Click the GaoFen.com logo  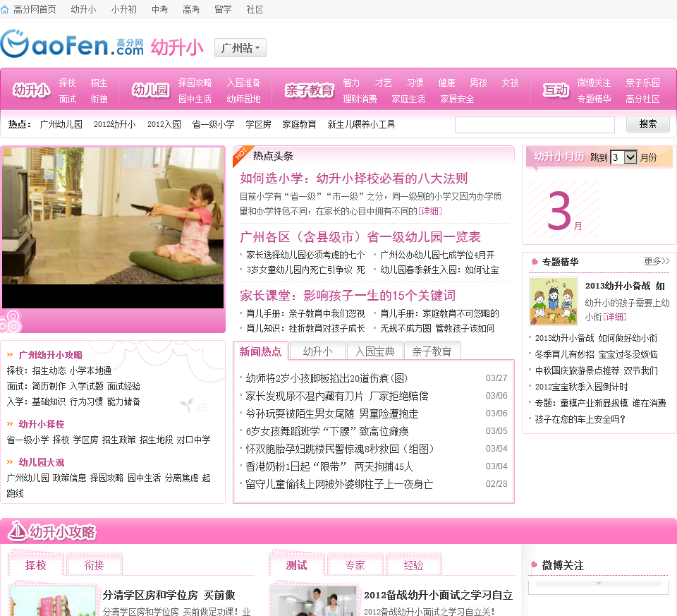72,44
